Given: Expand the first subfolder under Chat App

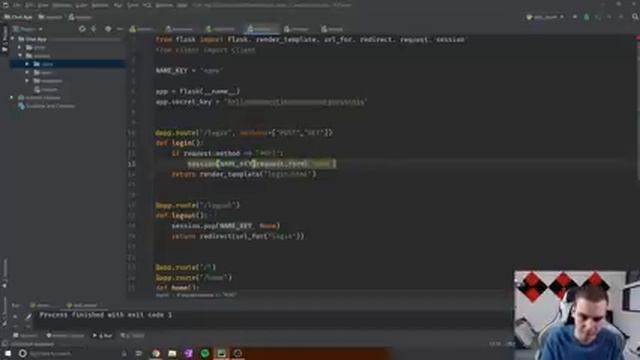Looking at the screenshot, I should coord(20,47).
